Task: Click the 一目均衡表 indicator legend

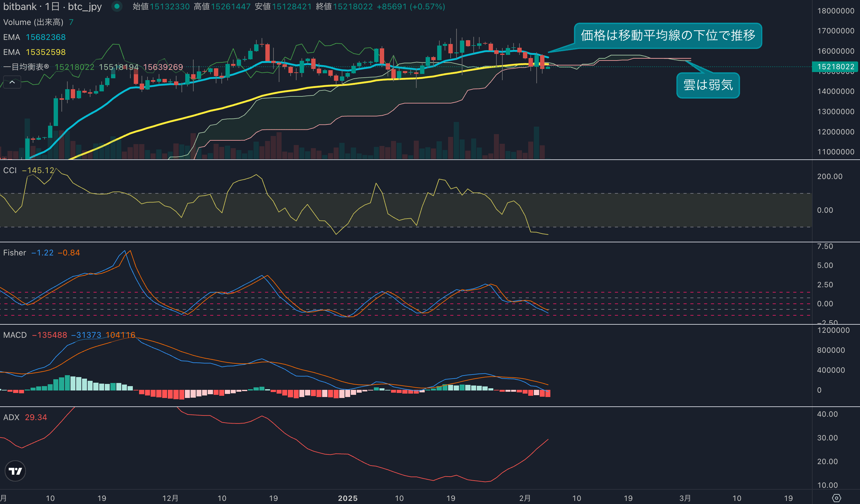Action: pos(26,67)
